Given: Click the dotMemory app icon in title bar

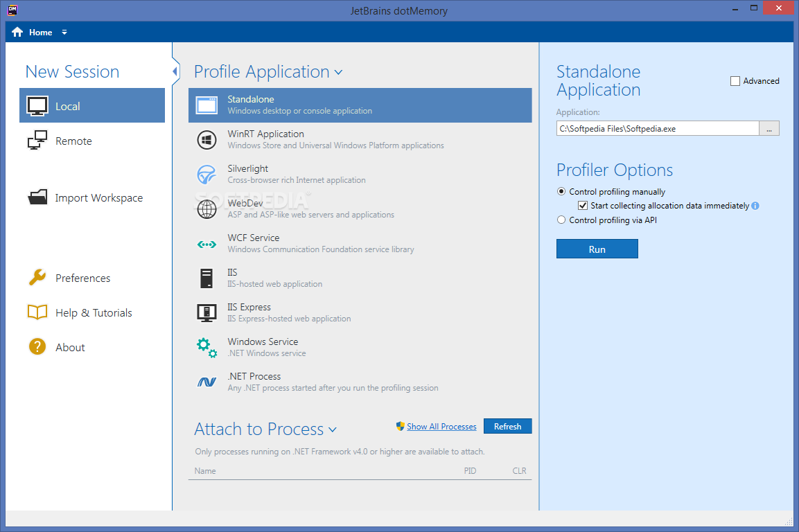Looking at the screenshot, I should point(12,10).
